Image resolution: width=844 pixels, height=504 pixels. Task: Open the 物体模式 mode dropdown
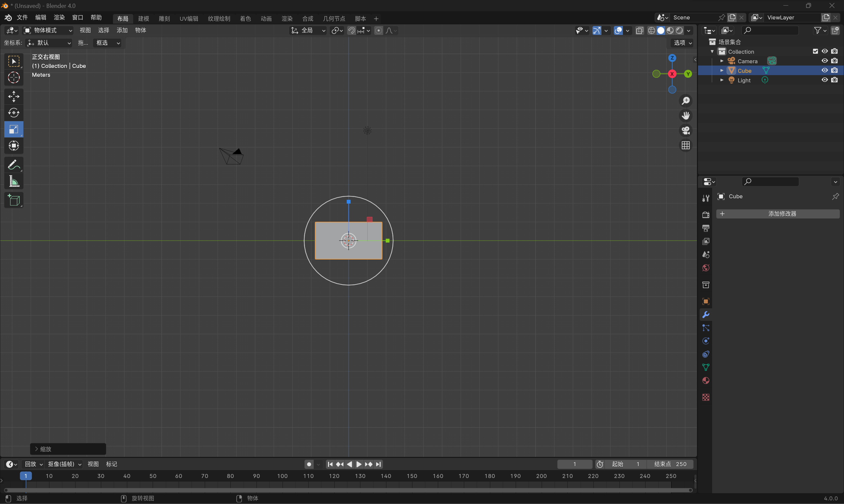point(48,30)
